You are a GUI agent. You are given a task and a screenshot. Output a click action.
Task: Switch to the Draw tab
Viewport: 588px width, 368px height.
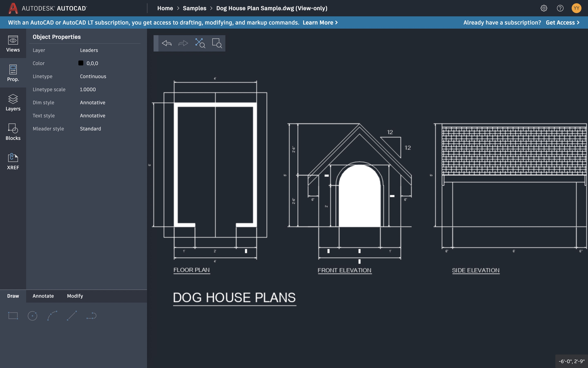13,296
